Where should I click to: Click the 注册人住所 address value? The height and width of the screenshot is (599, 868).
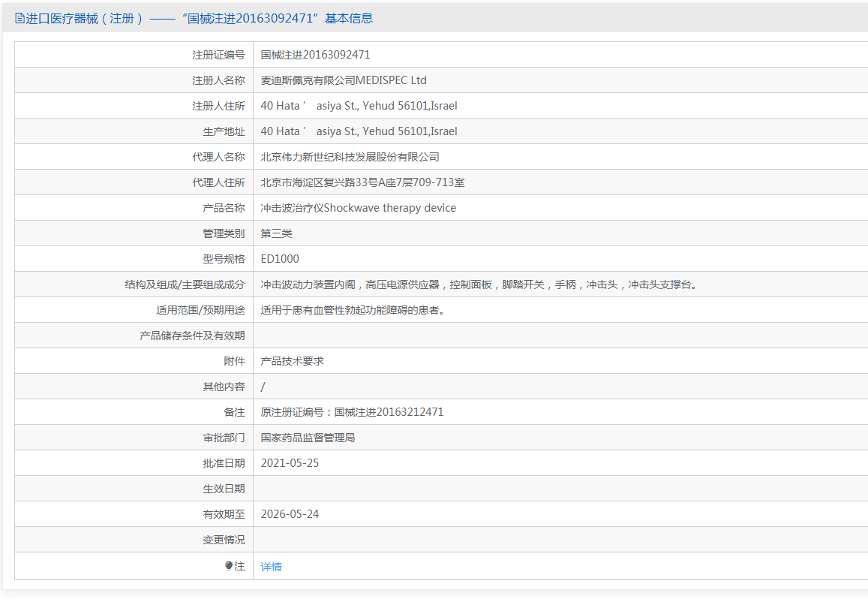tap(359, 106)
